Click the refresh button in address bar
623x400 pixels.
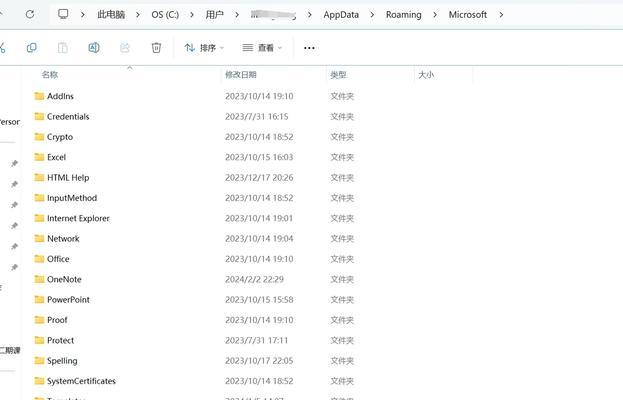[30, 15]
